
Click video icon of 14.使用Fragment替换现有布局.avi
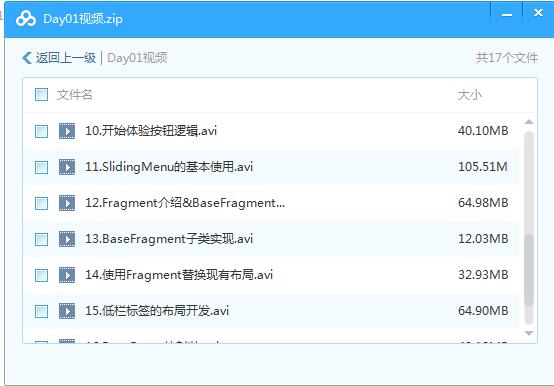67,275
